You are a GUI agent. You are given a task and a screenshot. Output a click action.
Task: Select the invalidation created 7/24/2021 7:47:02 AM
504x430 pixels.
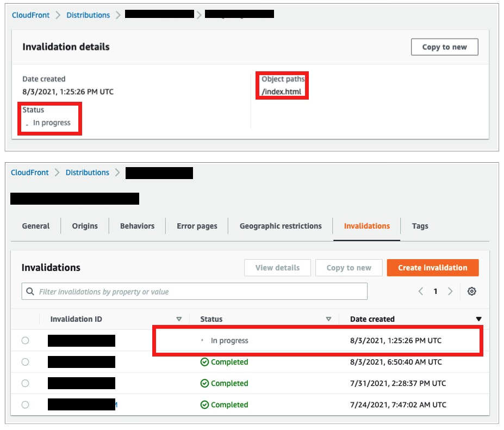tap(25, 404)
